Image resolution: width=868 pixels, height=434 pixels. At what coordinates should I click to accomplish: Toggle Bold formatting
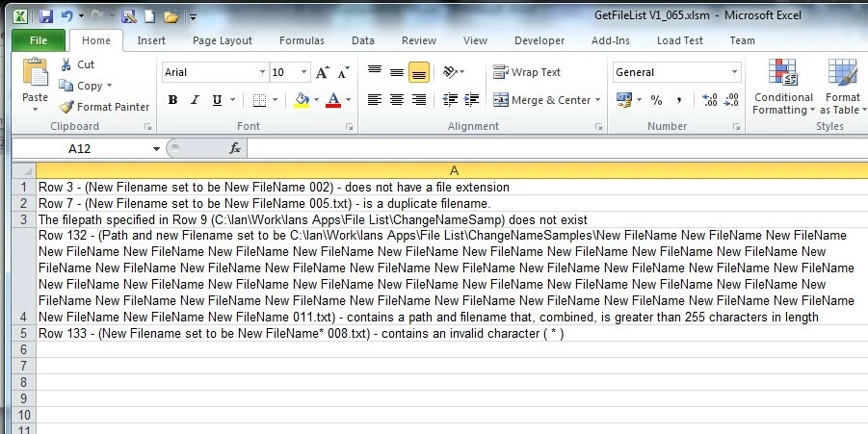pyautogui.click(x=172, y=100)
